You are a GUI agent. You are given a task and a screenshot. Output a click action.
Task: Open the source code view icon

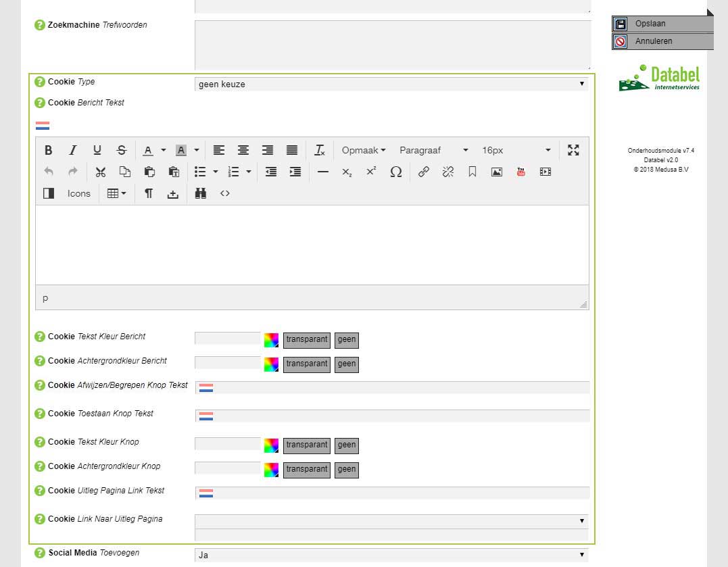tap(225, 193)
